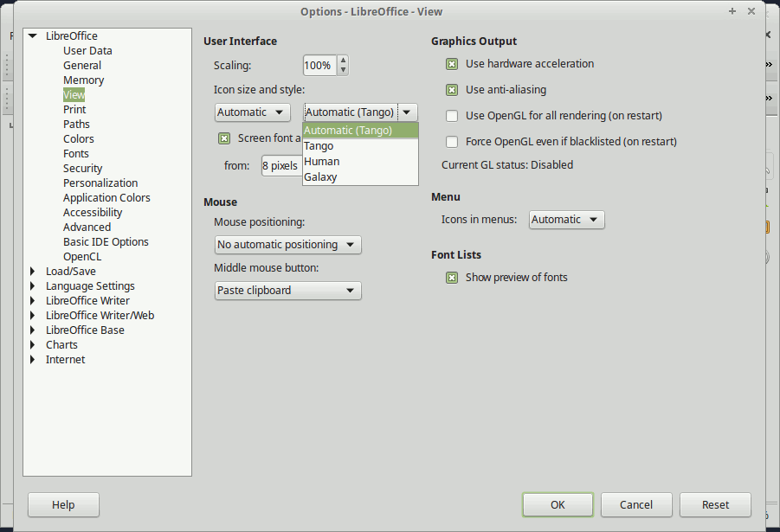Enable Force OpenGL even if blacklisted
Screen dimensions: 780x532
click(451, 141)
